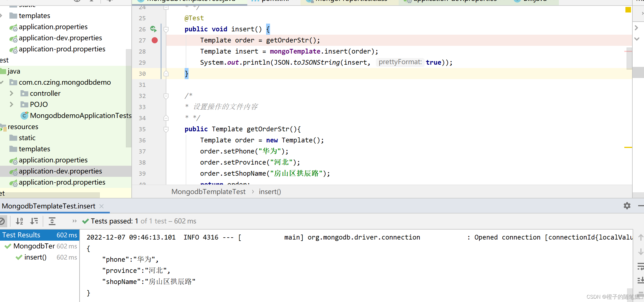
Task: Click yellow inspection warning indicator
Action: [x=628, y=10]
